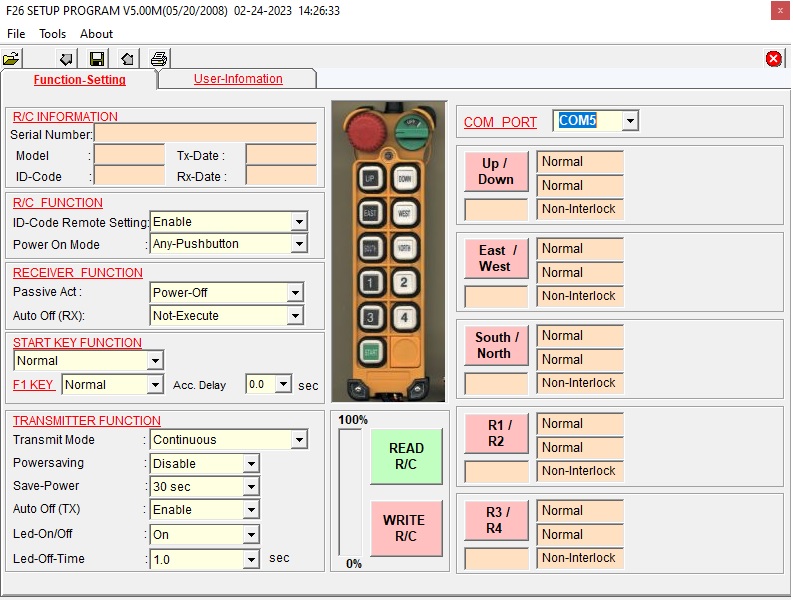793x600 pixels.
Task: Click the left-pointing arrow toolbar icon
Action: pyautogui.click(x=66, y=59)
